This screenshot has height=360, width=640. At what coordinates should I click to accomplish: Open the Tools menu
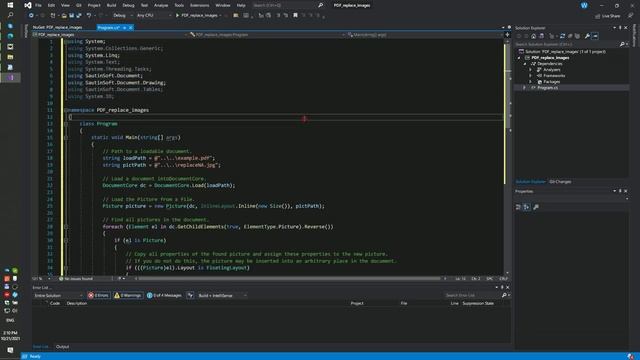(179, 5)
